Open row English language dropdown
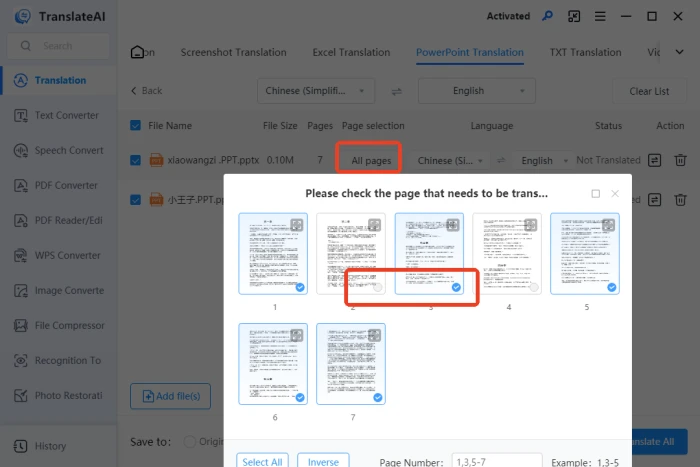Screen dimensions: 700x467 coord(544,161)
